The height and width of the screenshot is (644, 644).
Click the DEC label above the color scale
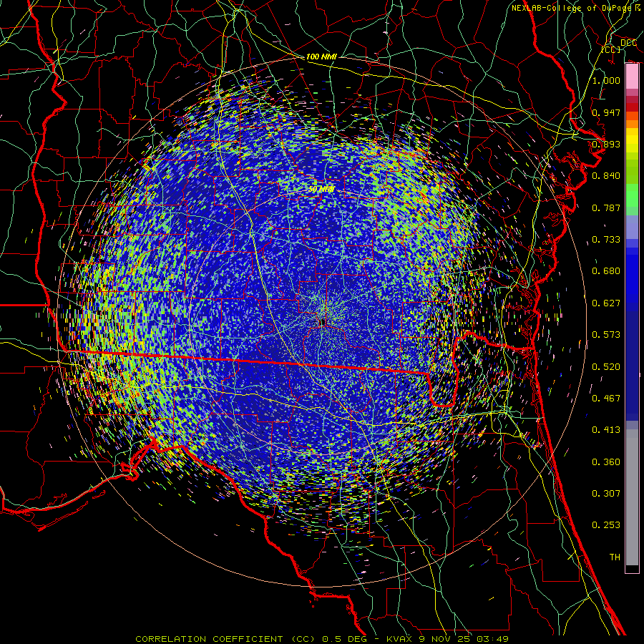(x=628, y=43)
